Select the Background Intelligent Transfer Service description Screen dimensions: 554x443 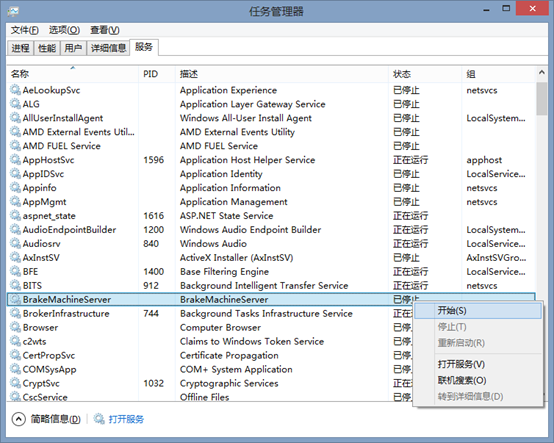point(264,285)
